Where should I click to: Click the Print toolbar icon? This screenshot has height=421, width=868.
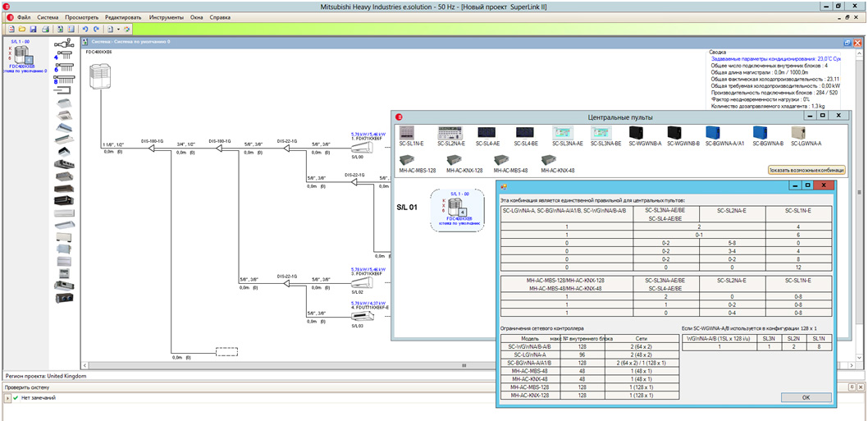click(x=46, y=29)
